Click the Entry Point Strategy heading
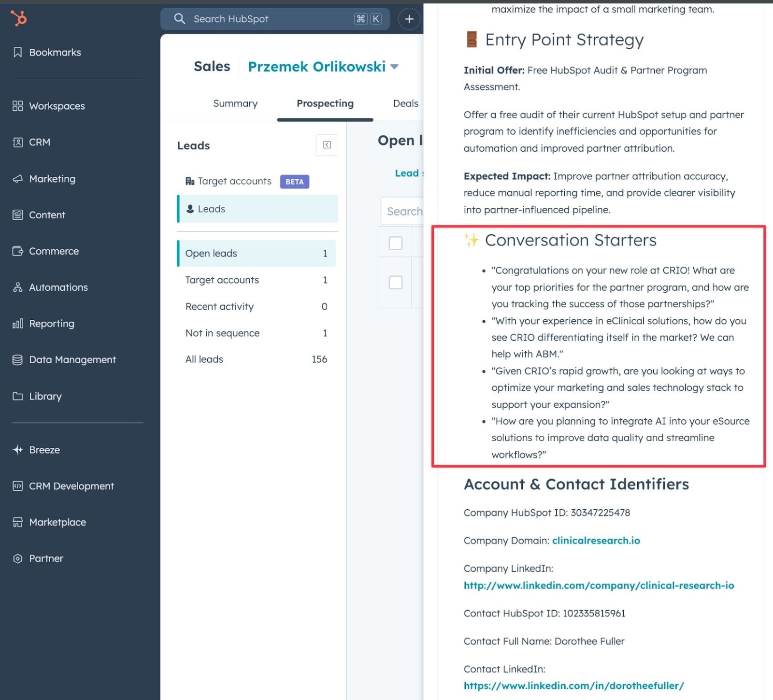Viewport: 773px width, 700px height. [564, 40]
